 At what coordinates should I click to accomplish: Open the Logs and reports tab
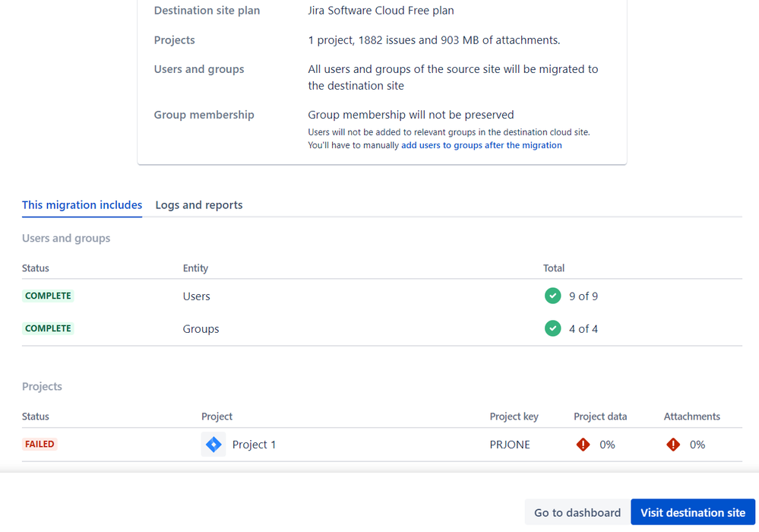[x=199, y=204]
